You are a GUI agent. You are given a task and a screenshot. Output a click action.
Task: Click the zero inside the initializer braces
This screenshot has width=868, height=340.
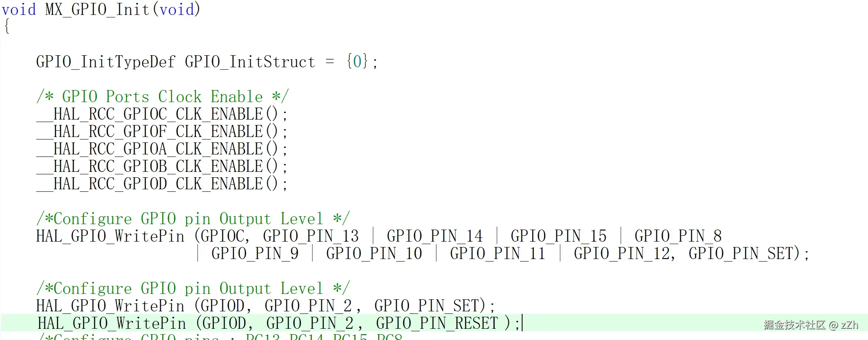(x=357, y=62)
